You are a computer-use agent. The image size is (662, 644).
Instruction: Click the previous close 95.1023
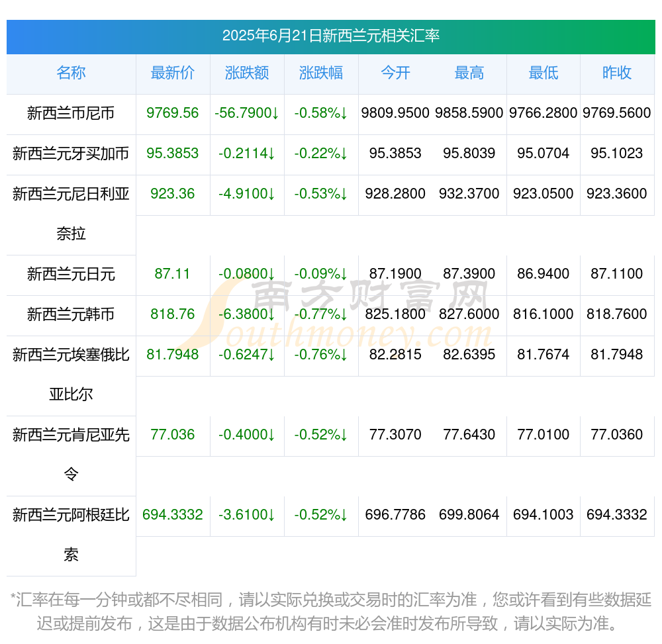[617, 153]
